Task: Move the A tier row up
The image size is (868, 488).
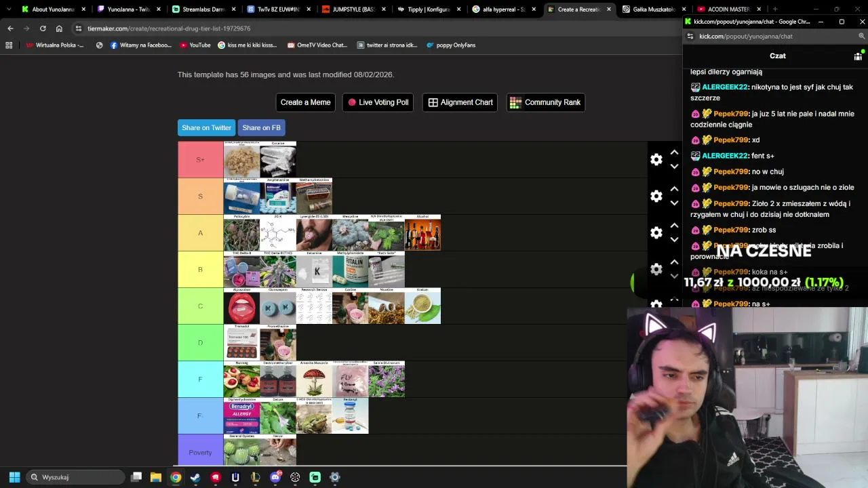Action: [x=674, y=226]
